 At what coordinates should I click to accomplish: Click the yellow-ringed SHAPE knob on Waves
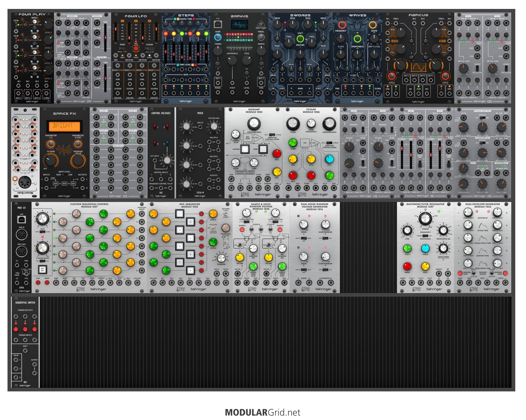(373, 25)
